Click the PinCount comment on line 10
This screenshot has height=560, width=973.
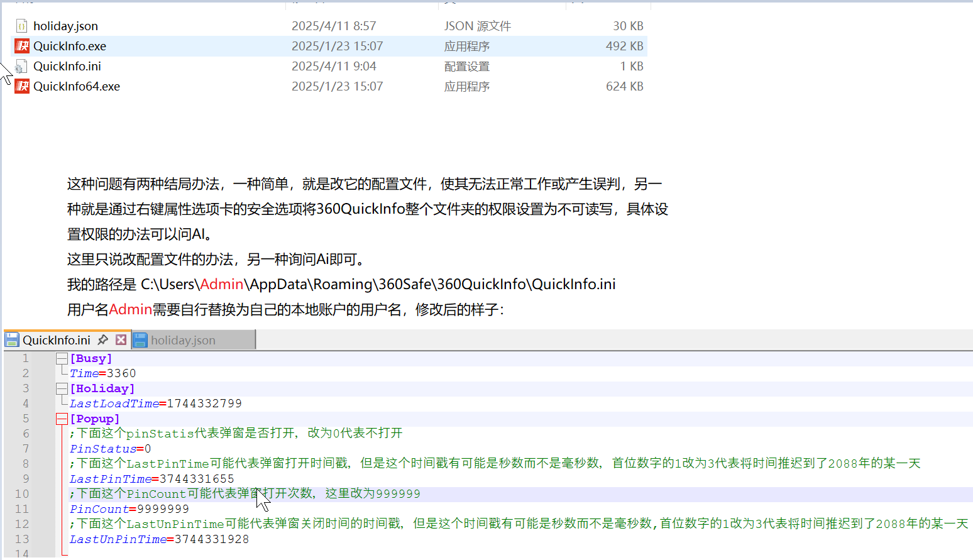245,493
